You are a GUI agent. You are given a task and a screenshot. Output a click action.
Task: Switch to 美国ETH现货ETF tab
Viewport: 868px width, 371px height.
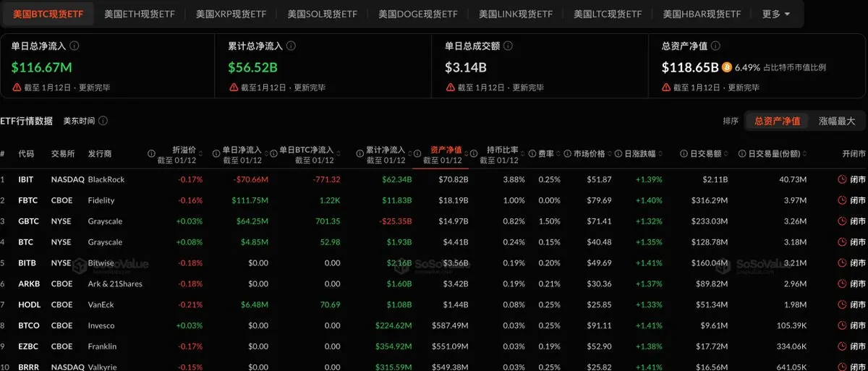(140, 14)
